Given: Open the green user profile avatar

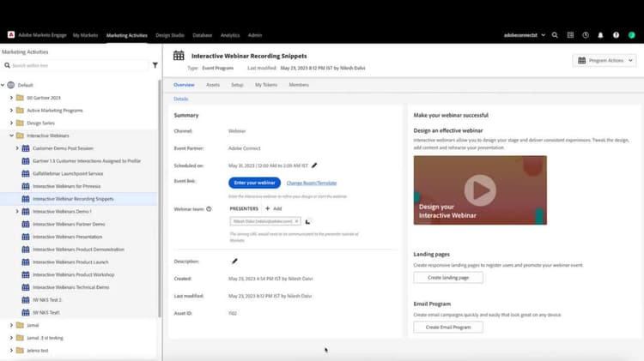Looking at the screenshot, I should (632, 35).
